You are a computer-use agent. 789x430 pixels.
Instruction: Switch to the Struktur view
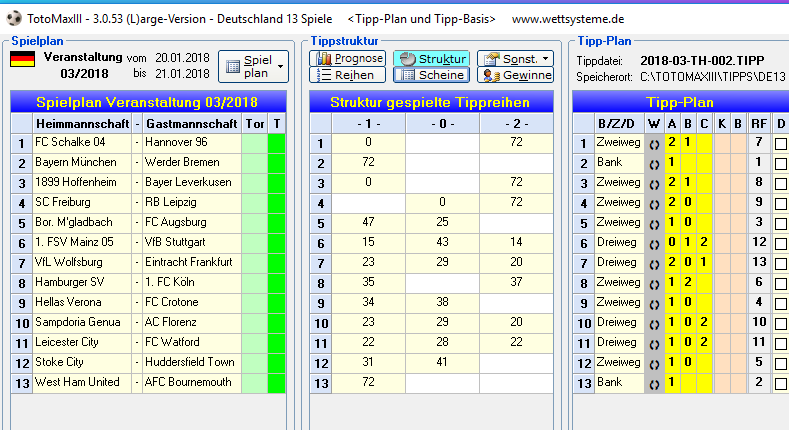[x=431, y=58]
